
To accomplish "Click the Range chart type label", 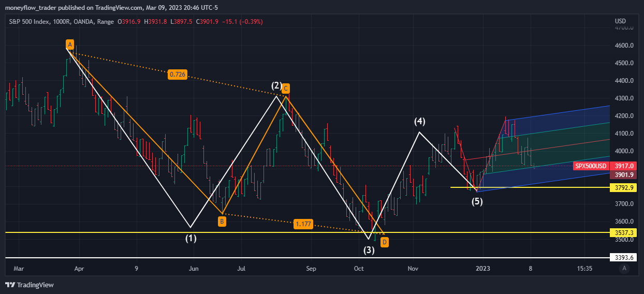I will (106, 22).
